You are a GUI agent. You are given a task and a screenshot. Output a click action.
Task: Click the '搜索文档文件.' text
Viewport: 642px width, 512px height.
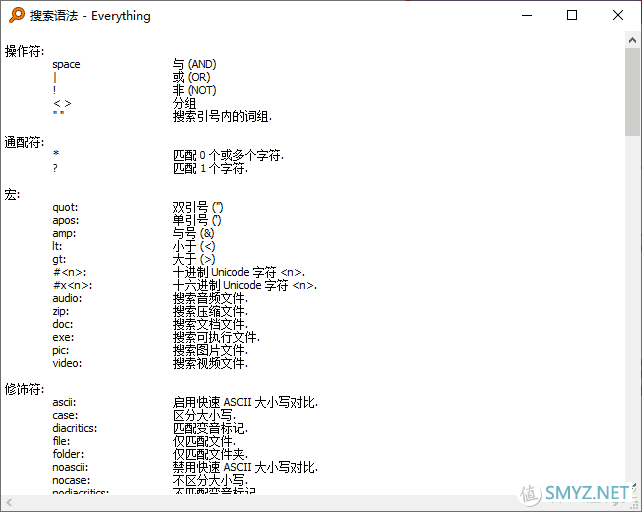(210, 324)
